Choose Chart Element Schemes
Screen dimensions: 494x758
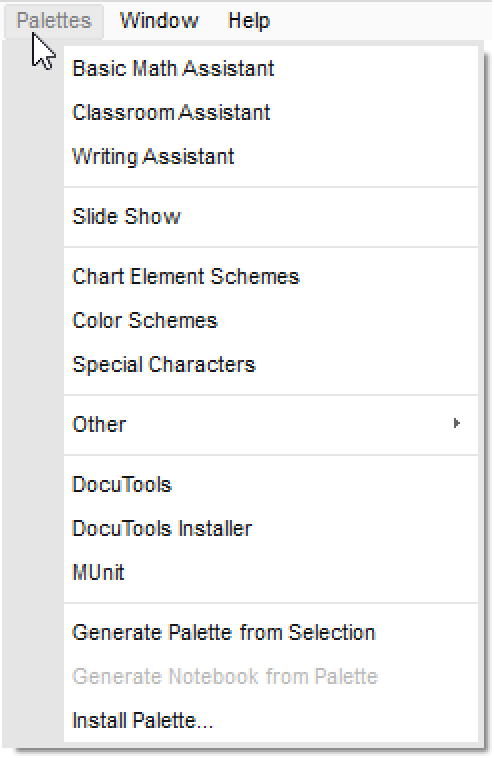coord(271,277)
